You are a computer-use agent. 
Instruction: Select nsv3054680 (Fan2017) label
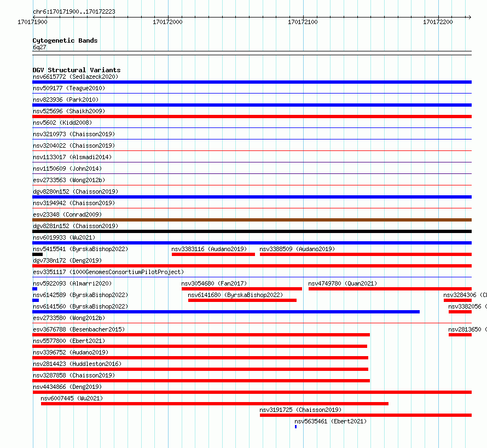(x=214, y=283)
